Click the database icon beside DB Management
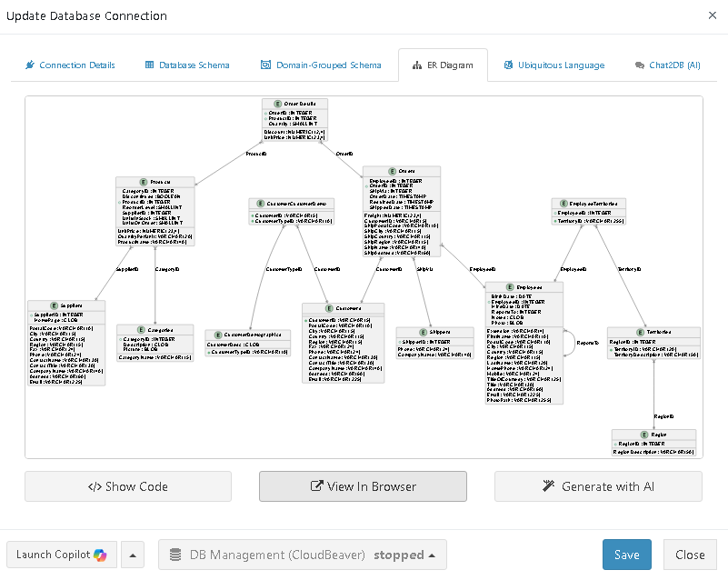This screenshot has height=580, width=728. click(175, 555)
